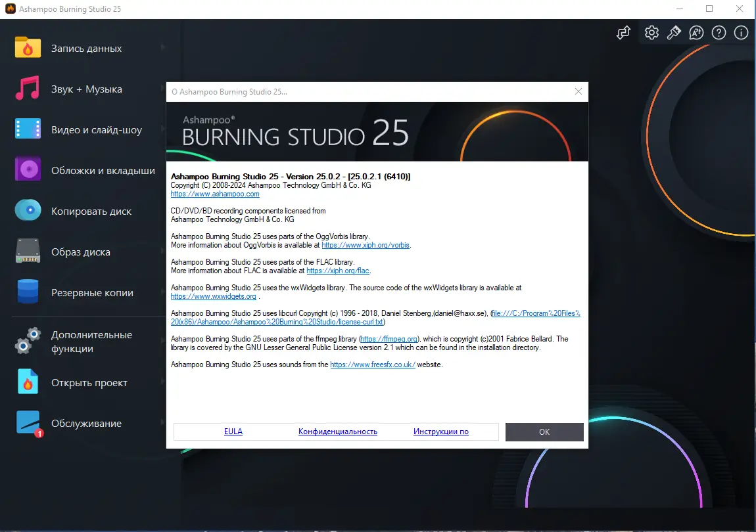This screenshot has width=756, height=532.
Task: Open the Запись данных fire folder icon
Action: 28,48
